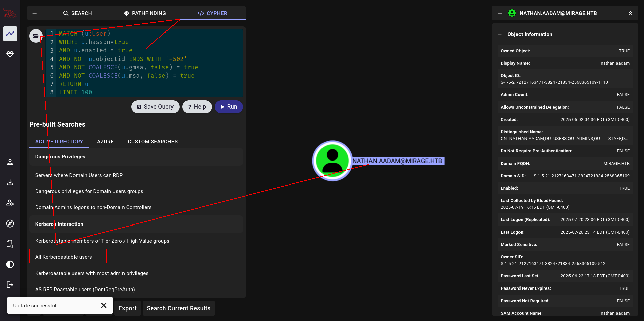Switch to the Pathfinding tab

[145, 13]
